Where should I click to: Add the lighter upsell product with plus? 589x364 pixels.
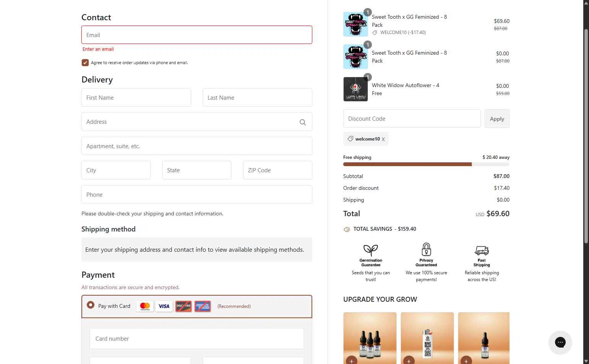409,361
